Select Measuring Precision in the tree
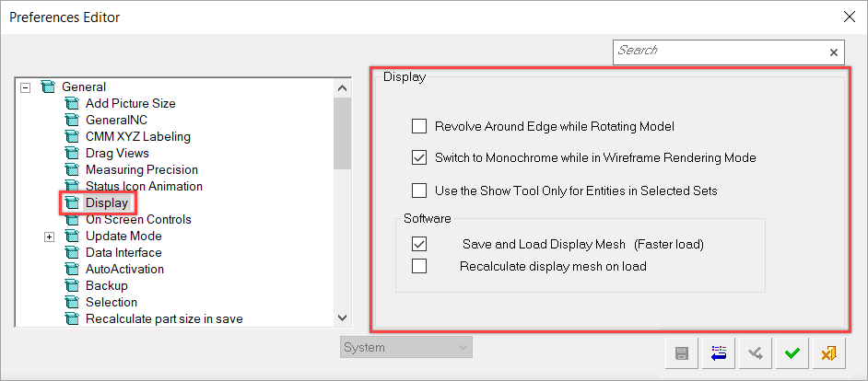This screenshot has width=868, height=381. pos(142,169)
